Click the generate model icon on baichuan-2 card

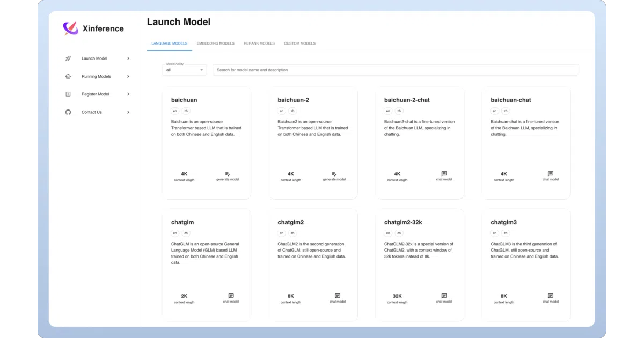tap(334, 174)
